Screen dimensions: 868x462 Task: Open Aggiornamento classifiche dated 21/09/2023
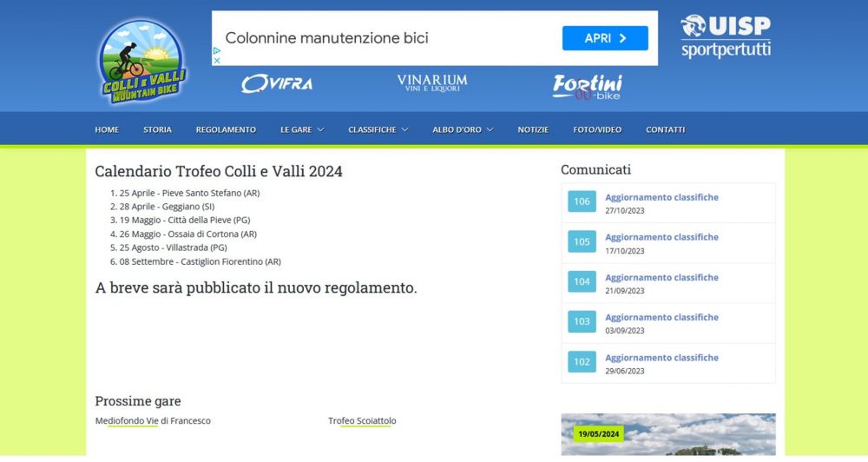(661, 278)
